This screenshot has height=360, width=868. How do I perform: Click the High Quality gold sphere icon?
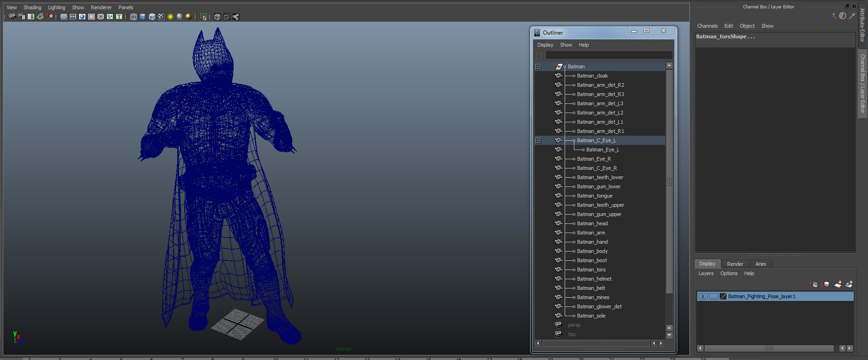tap(188, 17)
